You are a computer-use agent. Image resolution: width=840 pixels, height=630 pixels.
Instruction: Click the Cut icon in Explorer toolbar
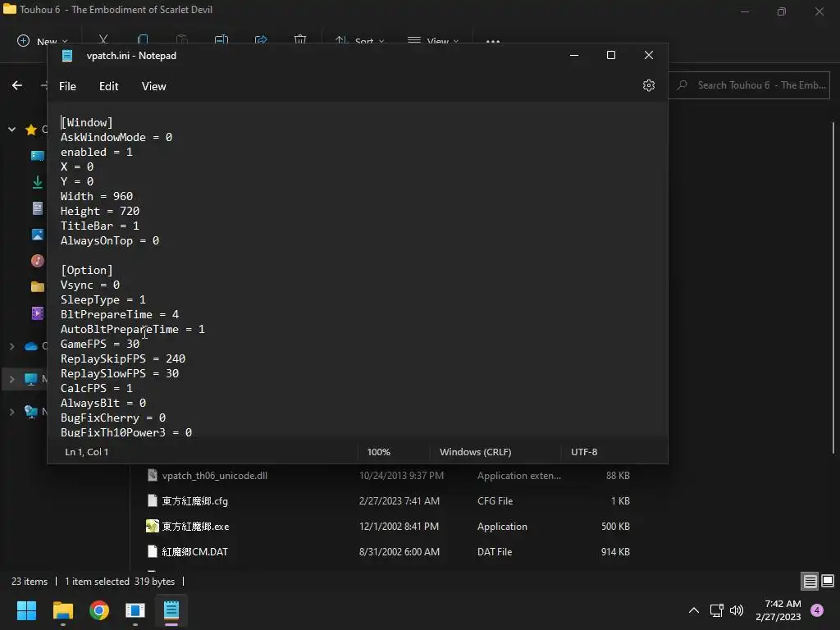click(103, 39)
